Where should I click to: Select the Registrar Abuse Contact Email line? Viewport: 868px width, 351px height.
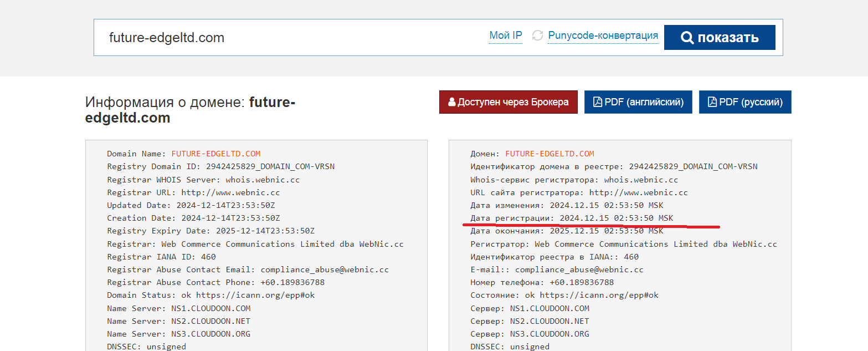click(248, 269)
